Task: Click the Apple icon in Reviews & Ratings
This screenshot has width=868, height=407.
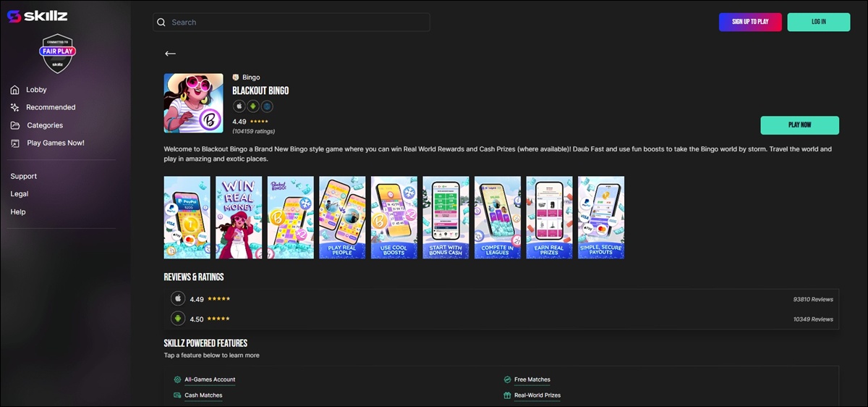Action: point(178,298)
